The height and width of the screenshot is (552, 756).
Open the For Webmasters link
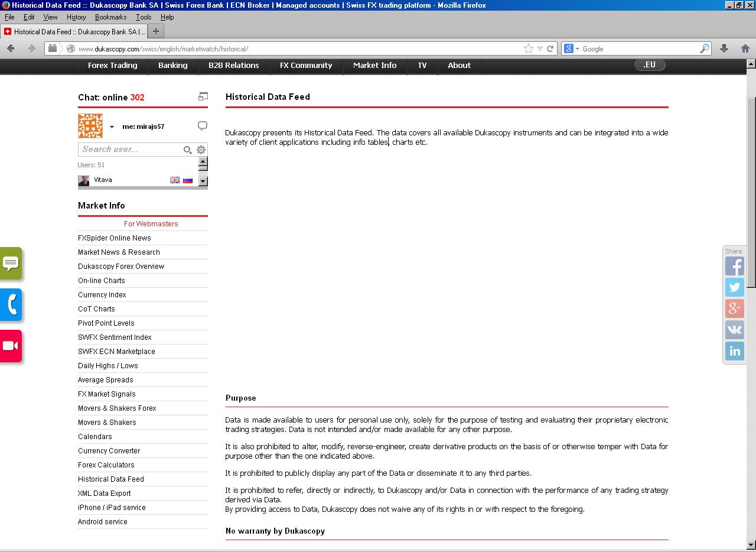coord(151,224)
